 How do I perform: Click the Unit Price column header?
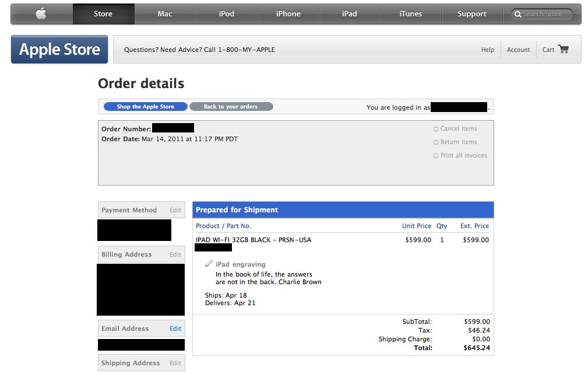[417, 226]
